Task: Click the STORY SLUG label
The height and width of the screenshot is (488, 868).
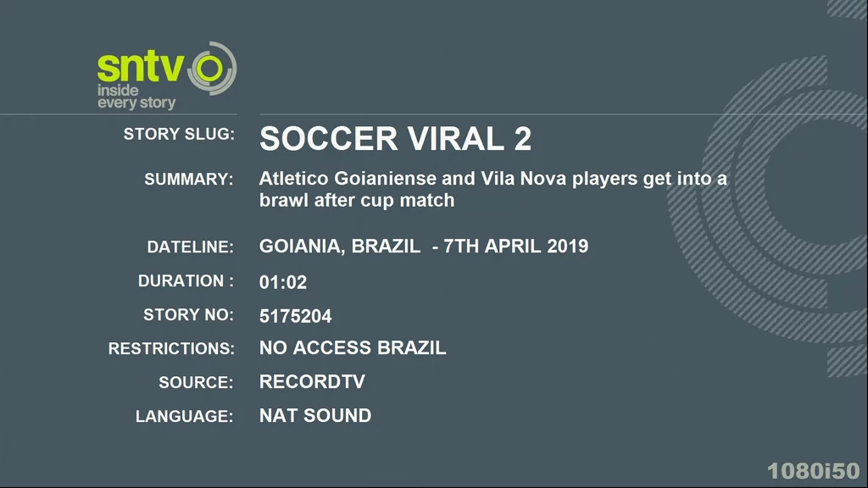Action: click(x=179, y=134)
